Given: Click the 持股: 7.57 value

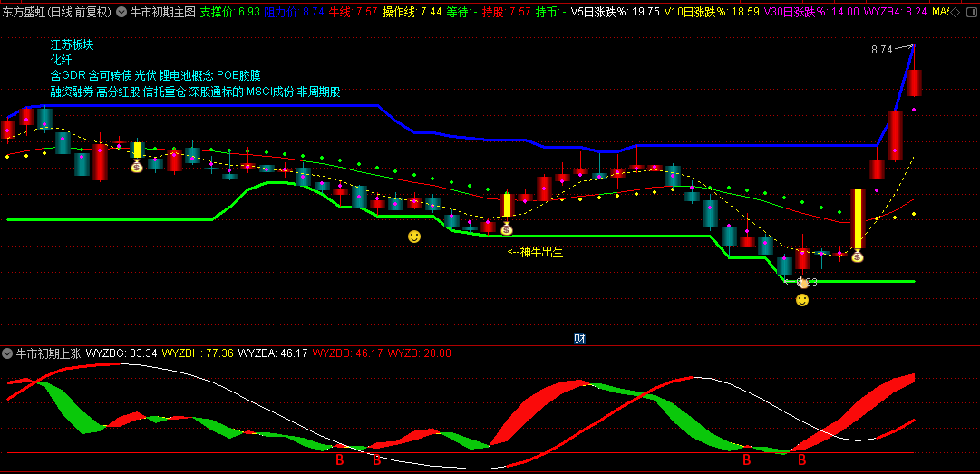Looking at the screenshot, I should tap(506, 11).
